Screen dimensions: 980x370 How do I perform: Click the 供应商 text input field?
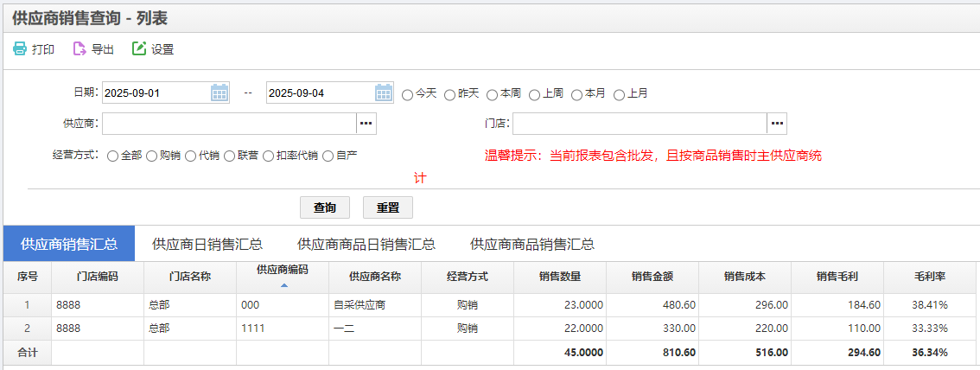(229, 124)
